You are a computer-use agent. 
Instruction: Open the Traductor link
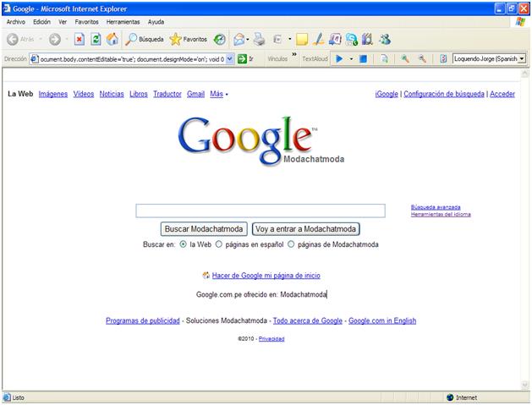click(167, 94)
